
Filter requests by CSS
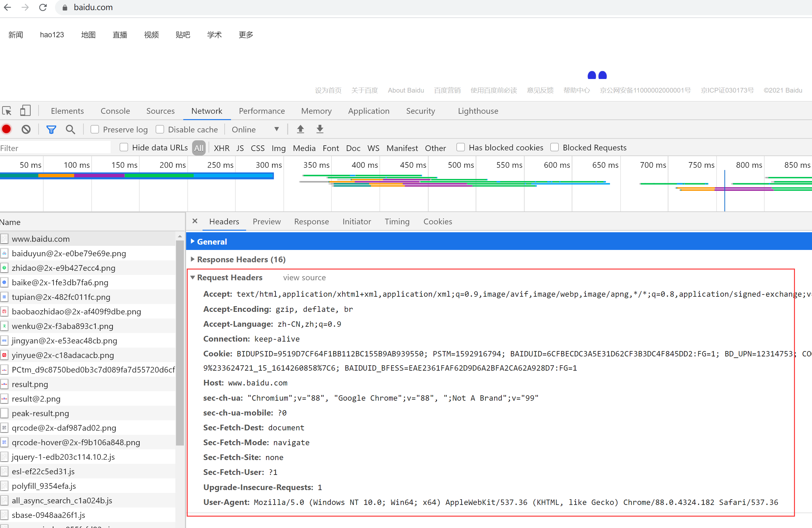pos(258,148)
